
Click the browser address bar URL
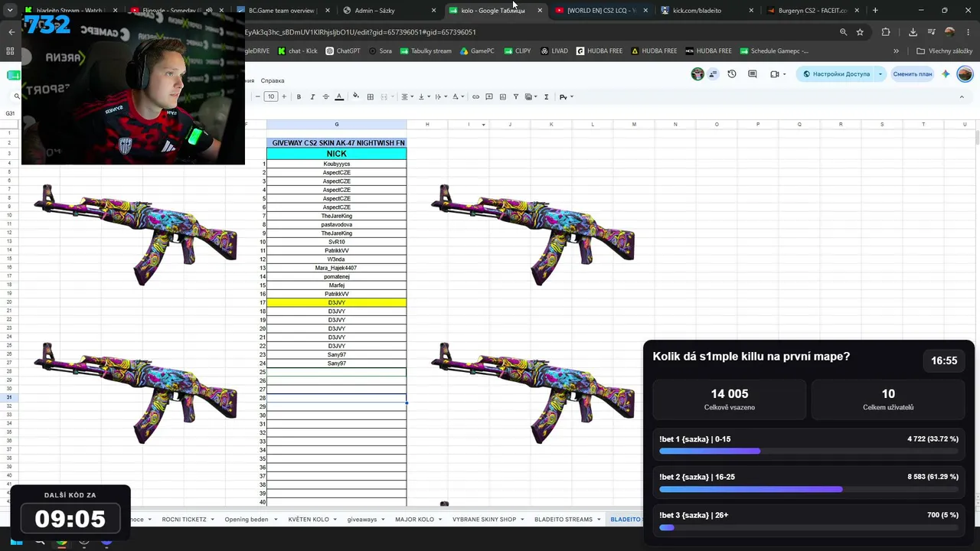coord(360,32)
